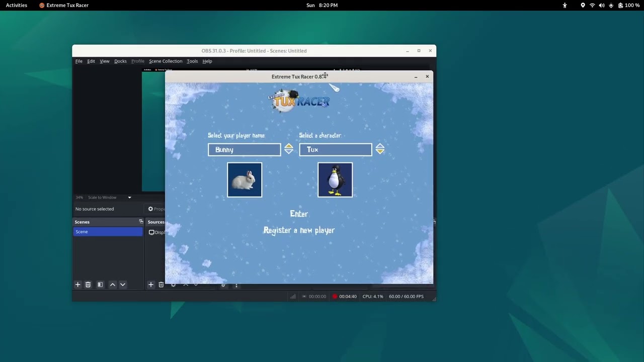This screenshot has width=644, height=362.
Task: Minimize the Extreme Tux Racer window
Action: coord(416,77)
